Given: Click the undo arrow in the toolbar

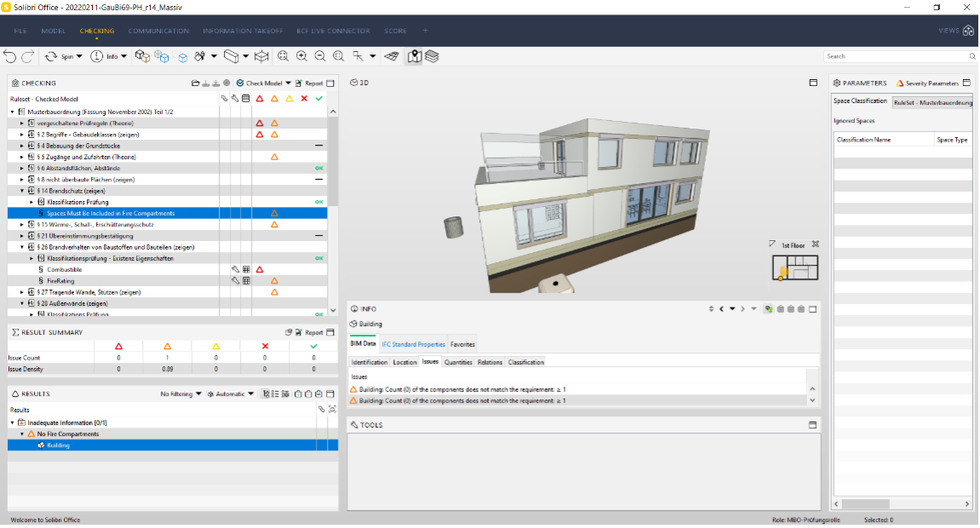Looking at the screenshot, I should coord(9,56).
